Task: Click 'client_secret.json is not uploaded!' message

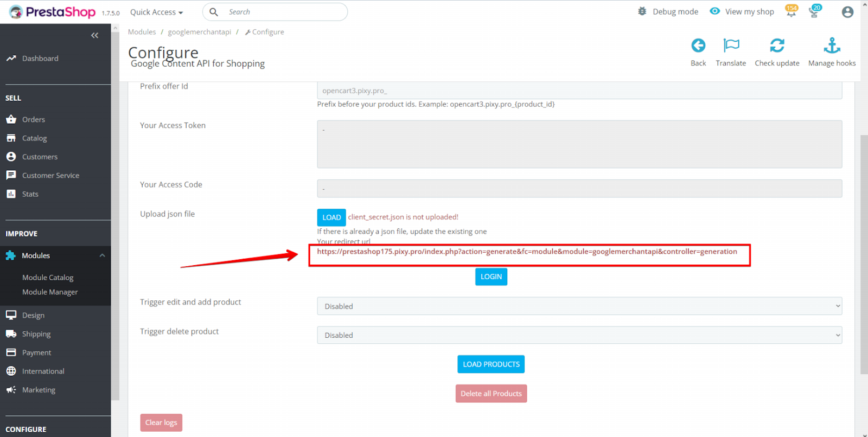Action: [x=403, y=217]
